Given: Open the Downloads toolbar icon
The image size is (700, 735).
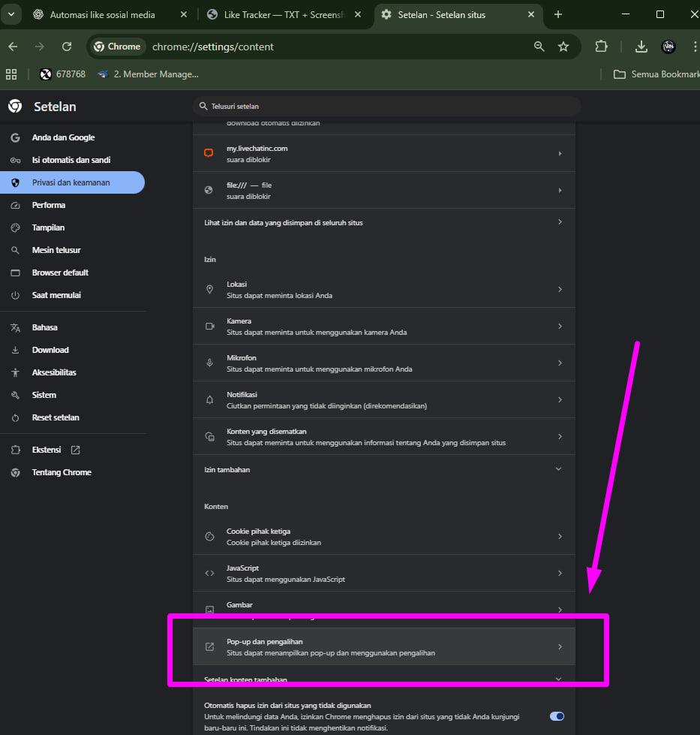Looking at the screenshot, I should point(641,47).
